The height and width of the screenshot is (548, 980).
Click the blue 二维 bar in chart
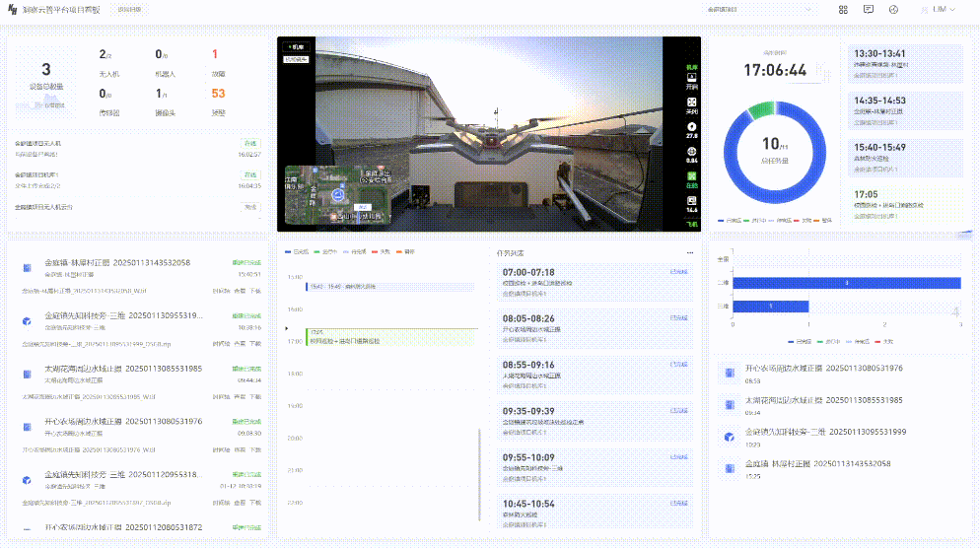click(x=846, y=283)
